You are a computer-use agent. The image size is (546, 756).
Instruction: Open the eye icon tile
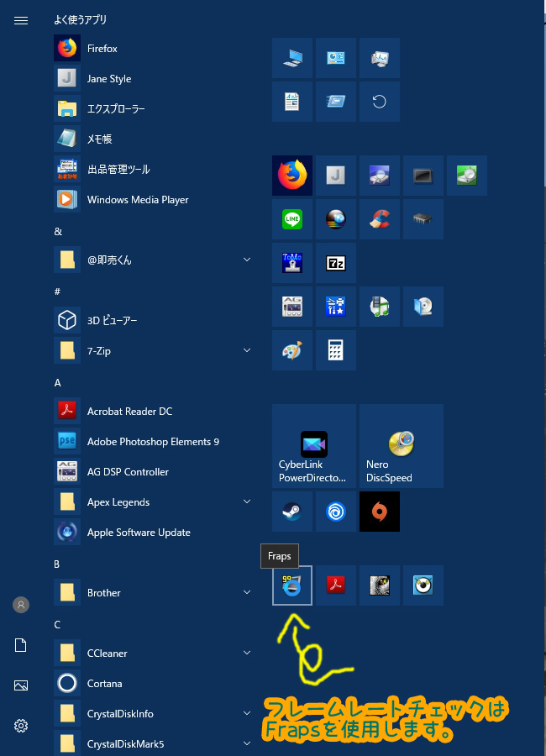(x=423, y=585)
